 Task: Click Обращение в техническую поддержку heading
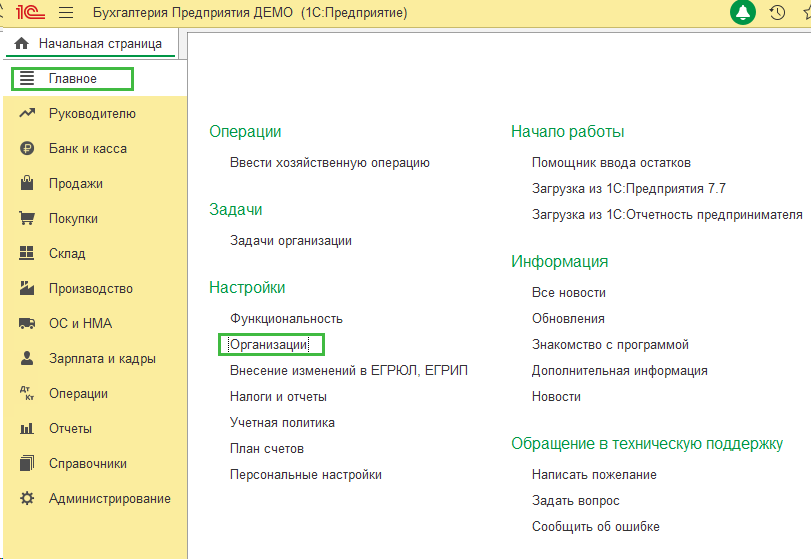[647, 444]
